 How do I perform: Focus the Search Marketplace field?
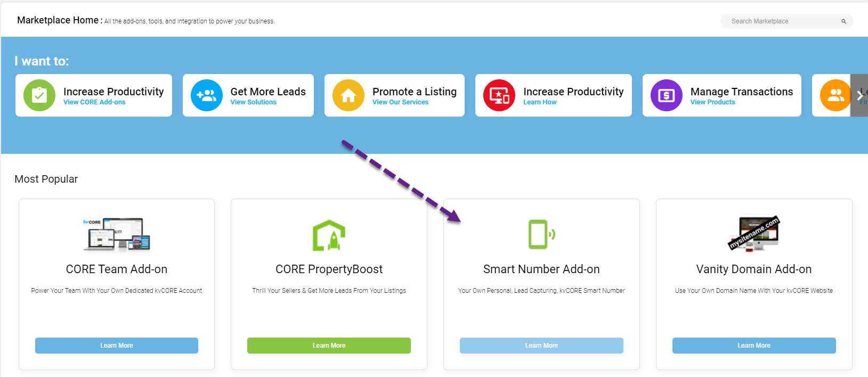tap(781, 21)
